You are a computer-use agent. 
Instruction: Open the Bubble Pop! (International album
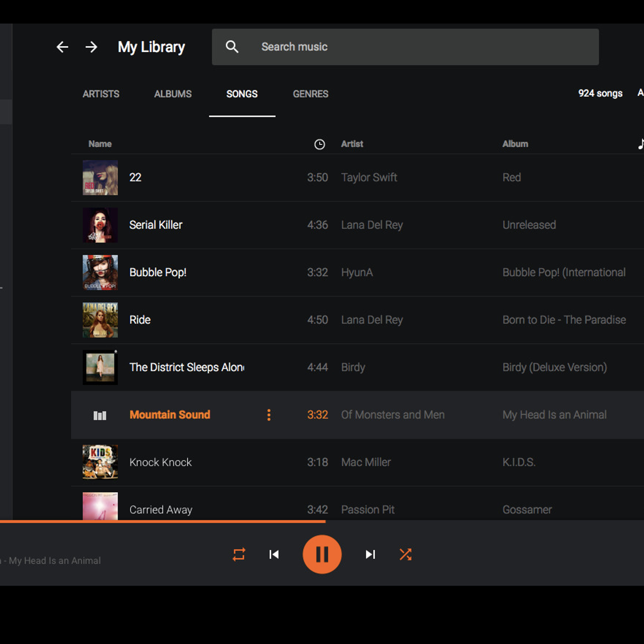coord(564,272)
